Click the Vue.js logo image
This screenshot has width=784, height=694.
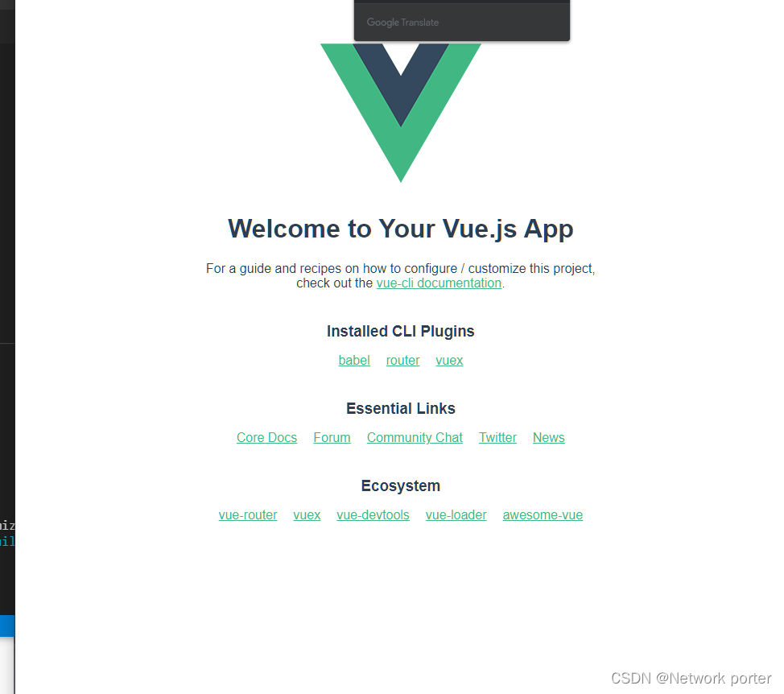pyautogui.click(x=401, y=113)
